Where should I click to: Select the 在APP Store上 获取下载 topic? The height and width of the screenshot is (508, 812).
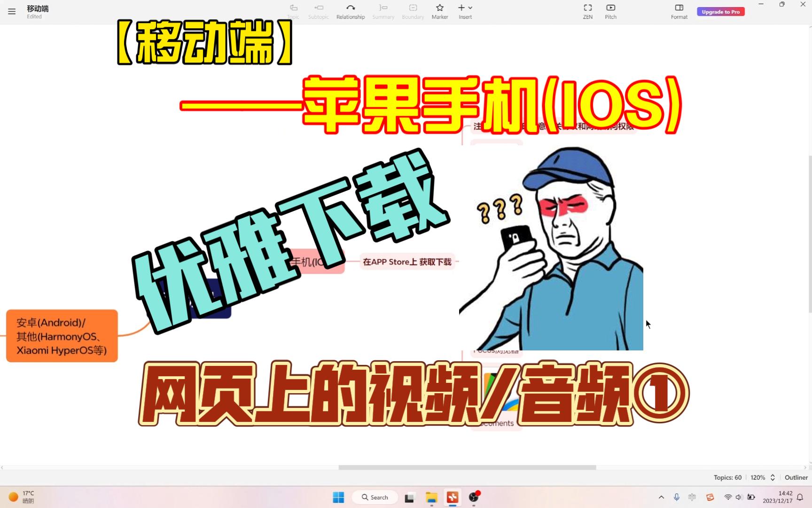[407, 262]
